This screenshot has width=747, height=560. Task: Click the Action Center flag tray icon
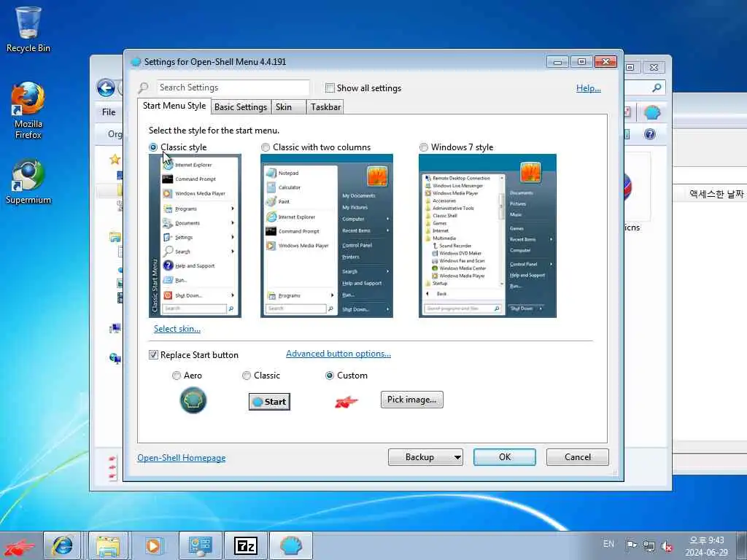point(631,545)
